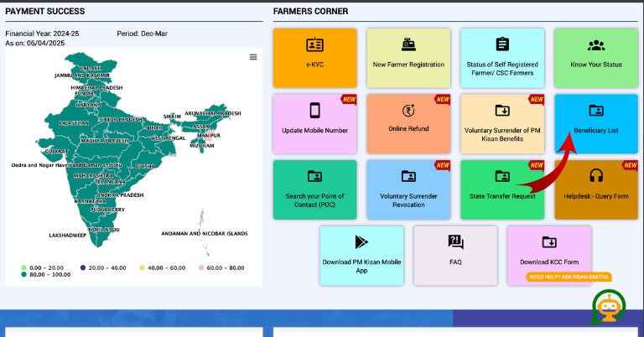Open the e-KYC ID card tile
Viewport: 644px width, 337px height.
pos(314,58)
